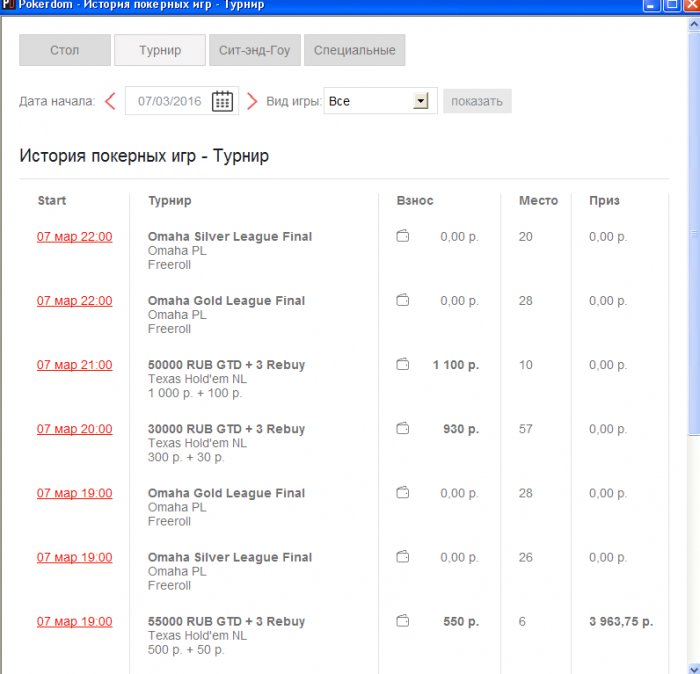Click the Взнос column header

[x=415, y=200]
